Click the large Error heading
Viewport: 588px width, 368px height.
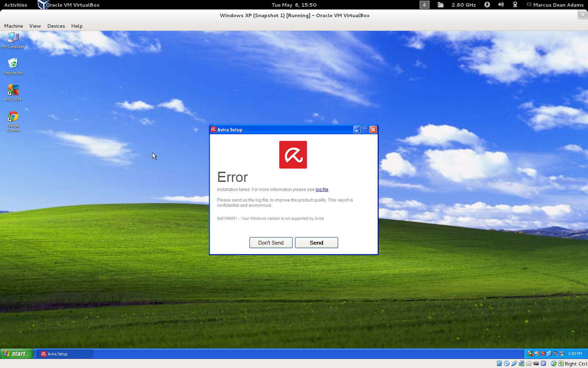click(x=232, y=177)
